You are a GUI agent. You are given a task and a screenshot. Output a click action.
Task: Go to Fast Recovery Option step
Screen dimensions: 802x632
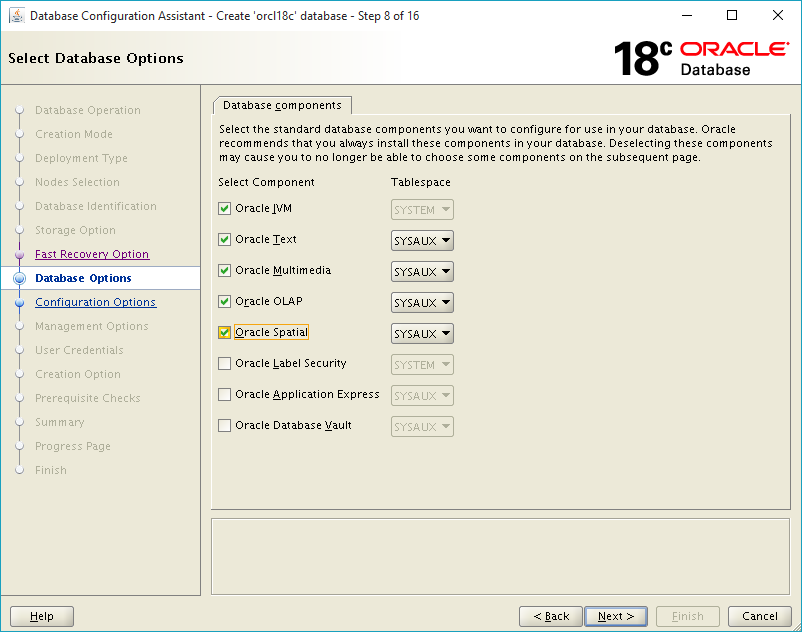92,254
